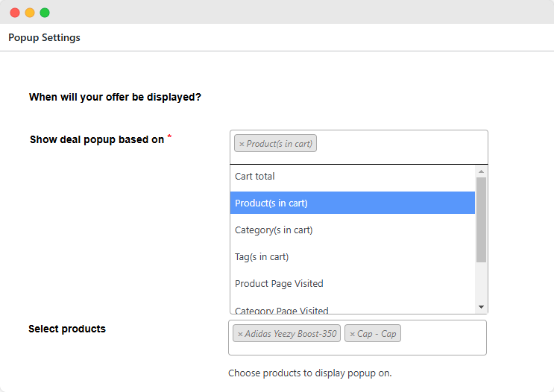554x392 pixels.
Task: Close the window with the red button
Action: pos(15,13)
